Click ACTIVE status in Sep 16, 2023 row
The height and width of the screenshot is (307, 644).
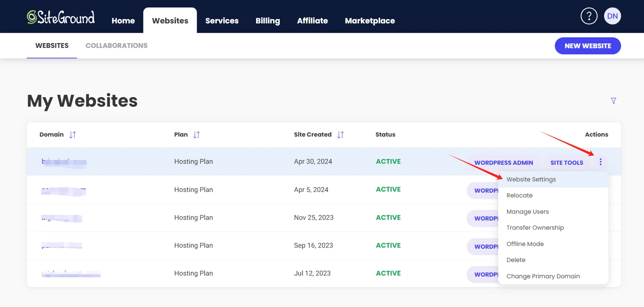click(x=388, y=245)
